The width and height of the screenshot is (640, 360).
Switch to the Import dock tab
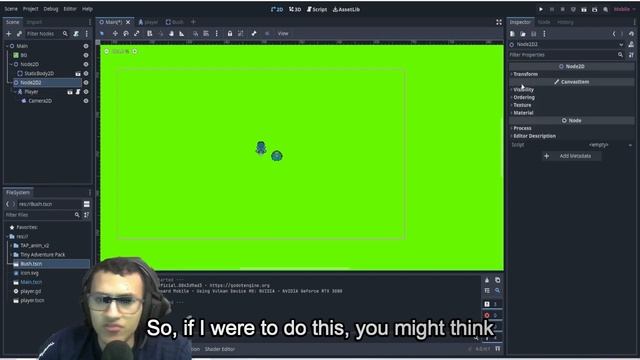tap(34, 22)
